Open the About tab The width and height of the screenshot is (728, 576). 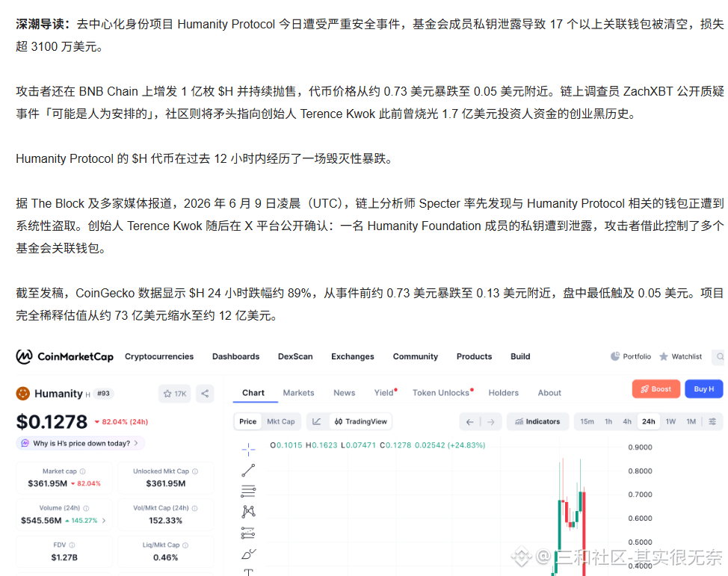(x=549, y=393)
